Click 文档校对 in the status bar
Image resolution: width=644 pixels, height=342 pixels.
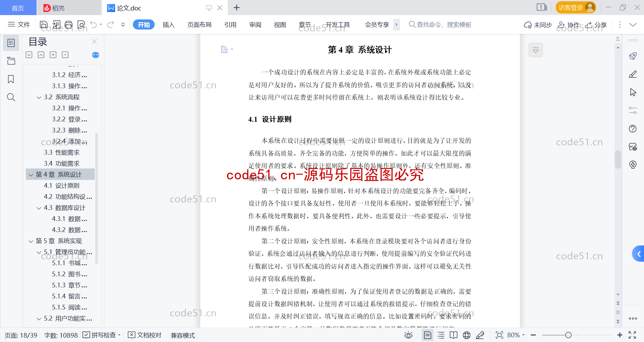(x=145, y=335)
